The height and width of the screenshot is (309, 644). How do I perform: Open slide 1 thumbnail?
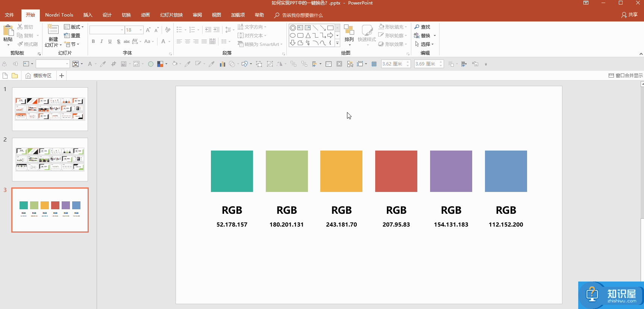pyautogui.click(x=50, y=109)
